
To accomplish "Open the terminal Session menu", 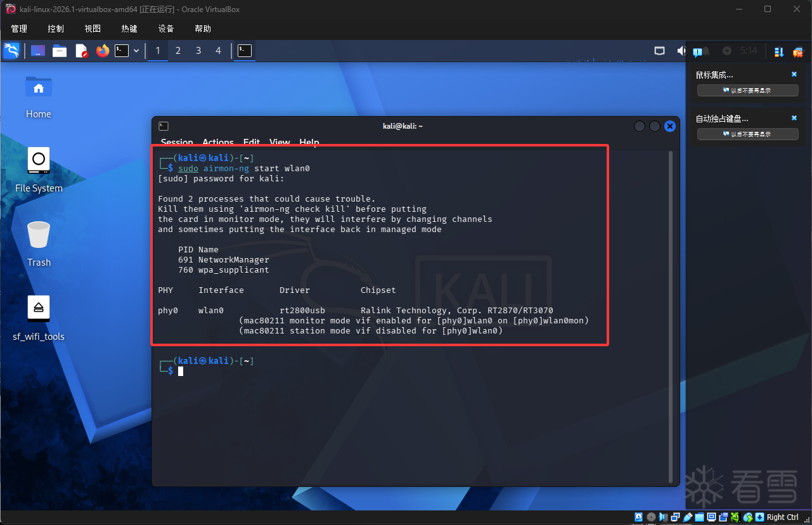I will pyautogui.click(x=177, y=142).
